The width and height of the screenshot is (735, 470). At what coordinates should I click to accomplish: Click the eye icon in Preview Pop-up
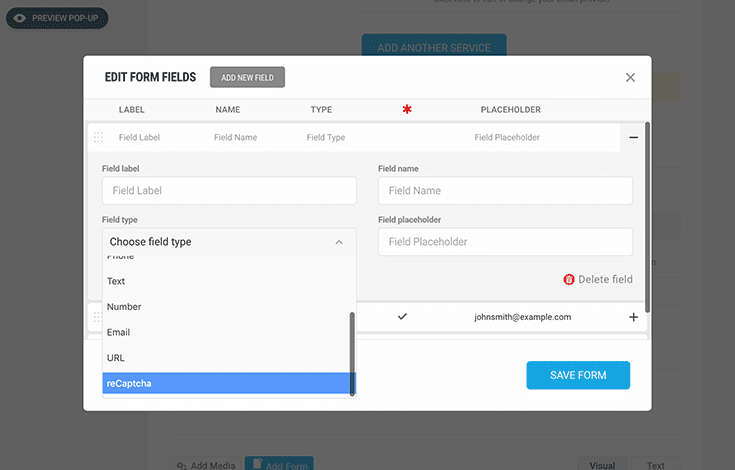[x=20, y=18]
